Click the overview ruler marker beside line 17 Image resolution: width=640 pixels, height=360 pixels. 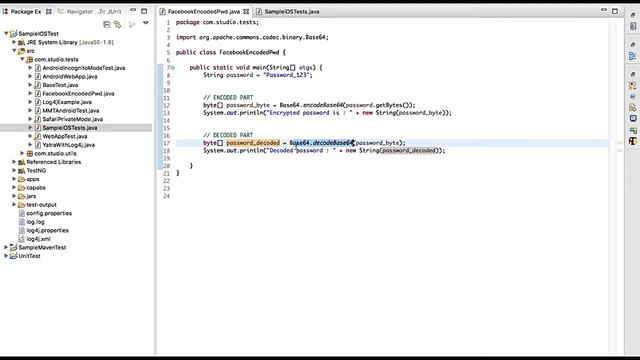(619, 143)
